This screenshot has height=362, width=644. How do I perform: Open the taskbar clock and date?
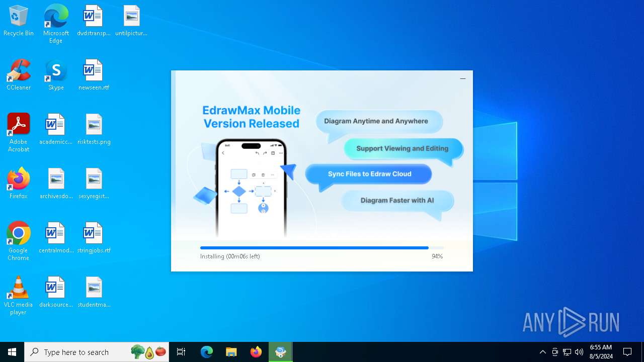pyautogui.click(x=601, y=352)
